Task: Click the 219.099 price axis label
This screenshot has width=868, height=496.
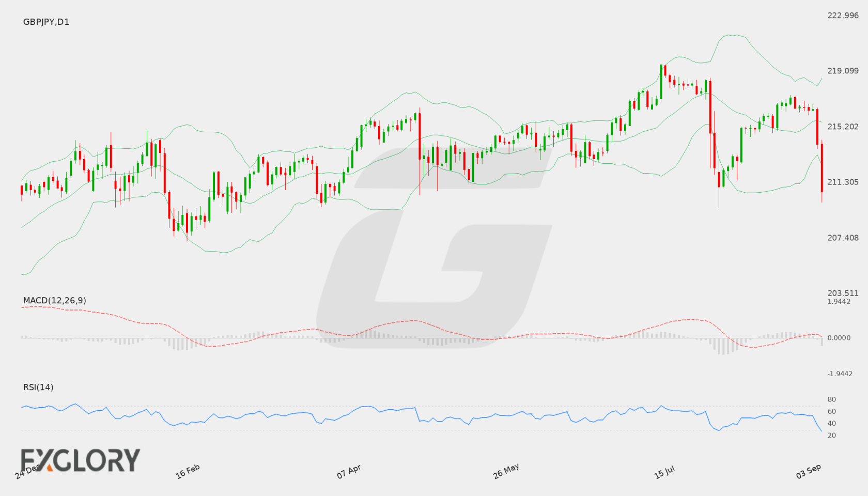Action: (x=843, y=71)
